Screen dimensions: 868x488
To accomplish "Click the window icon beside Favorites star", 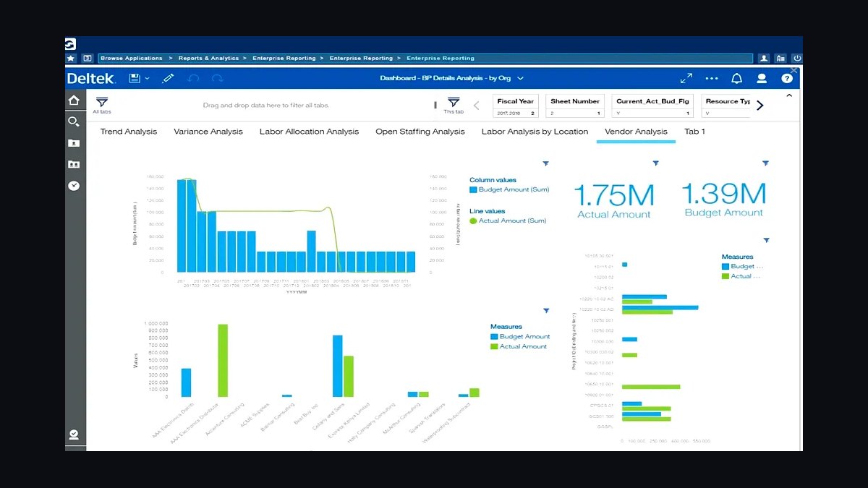I will (88, 58).
